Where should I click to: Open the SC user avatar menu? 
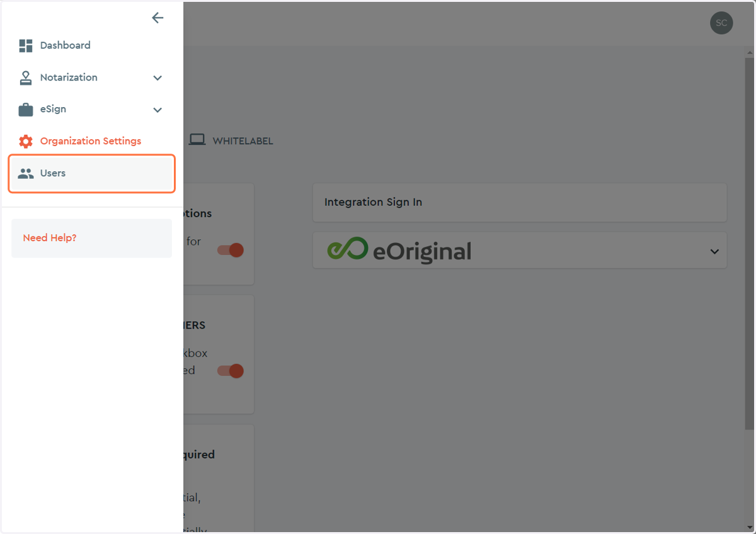(721, 23)
